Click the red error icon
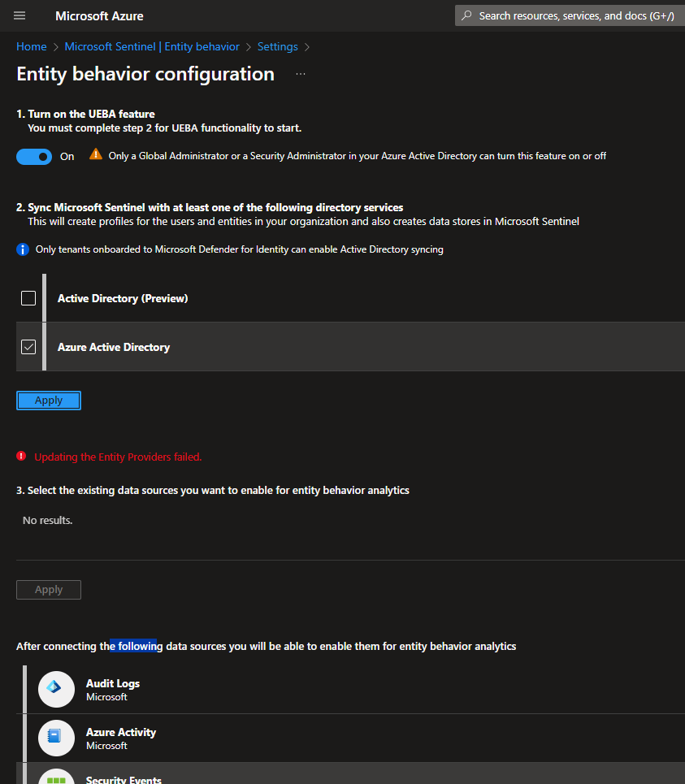The height and width of the screenshot is (784, 685). [21, 456]
